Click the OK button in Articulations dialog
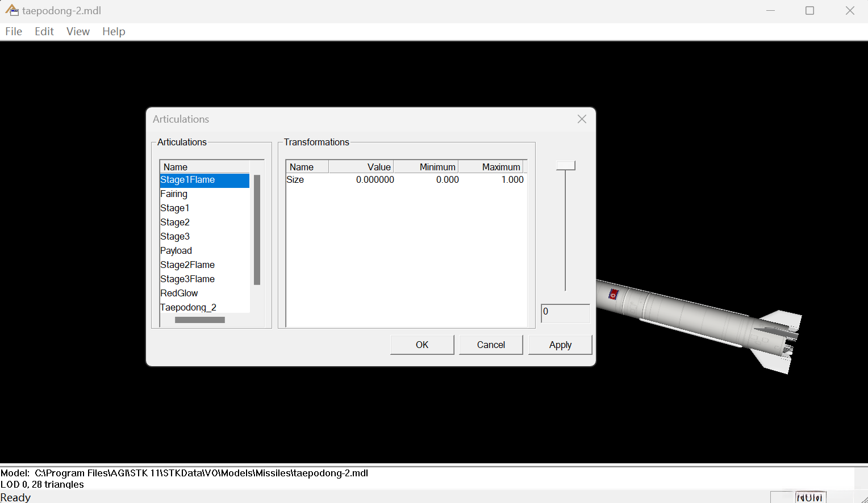 [422, 345]
